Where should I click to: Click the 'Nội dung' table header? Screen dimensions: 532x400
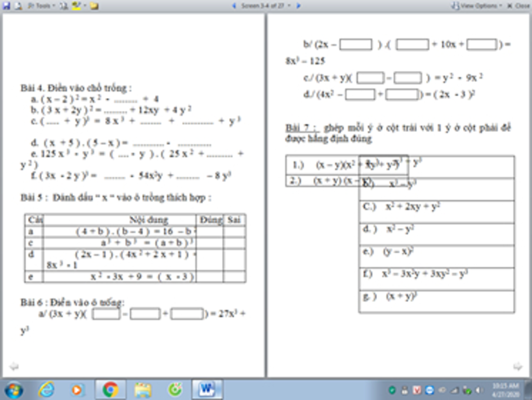click(149, 220)
